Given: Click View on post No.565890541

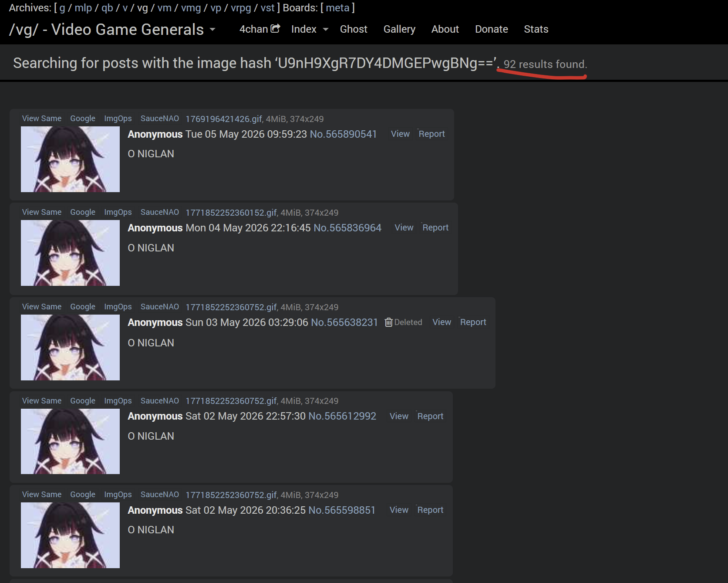Looking at the screenshot, I should click(x=400, y=134).
